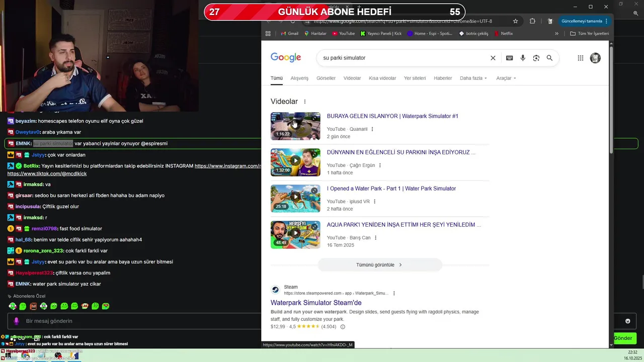Open options menu beside Barış Can source
The height and width of the screenshot is (362, 644).
click(x=375, y=238)
